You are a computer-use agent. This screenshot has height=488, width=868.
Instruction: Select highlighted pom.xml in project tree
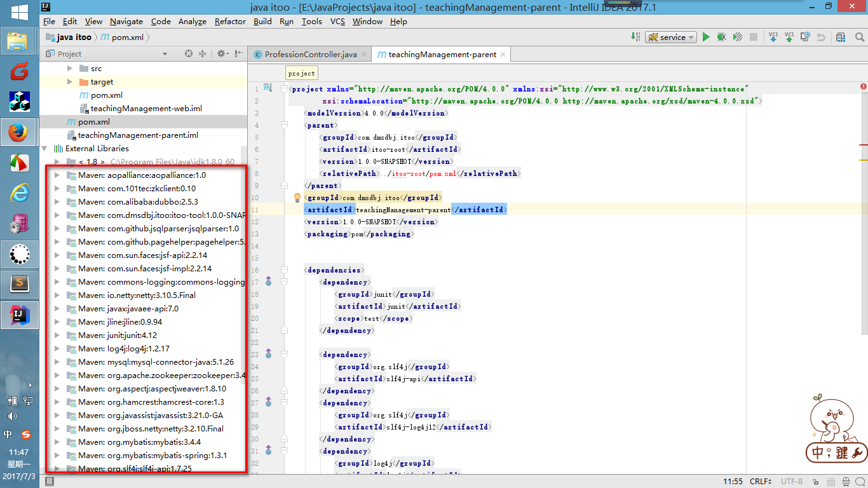[143, 121]
